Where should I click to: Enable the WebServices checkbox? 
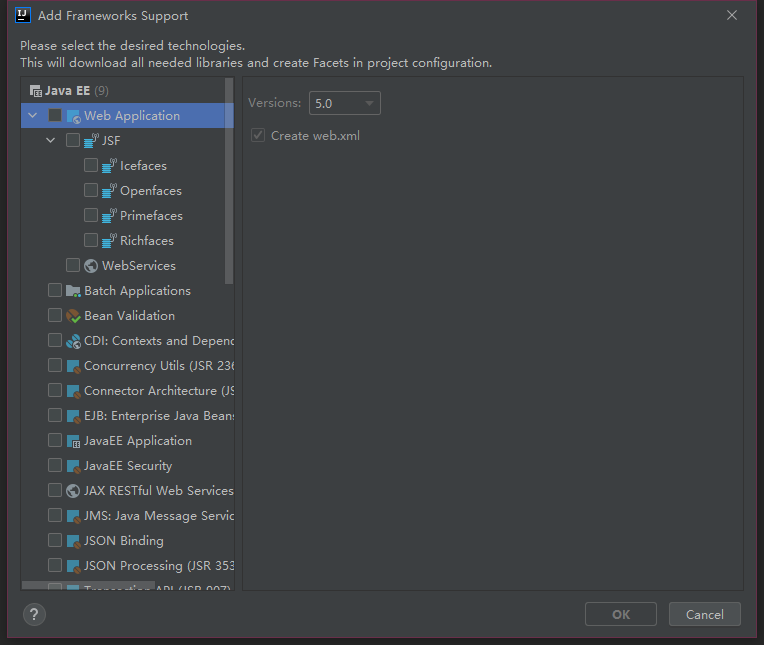click(73, 265)
